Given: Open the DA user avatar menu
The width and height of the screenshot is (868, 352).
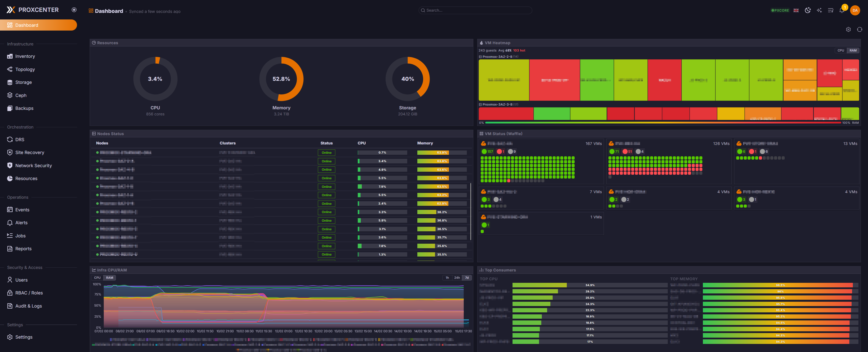Looking at the screenshot, I should 855,10.
